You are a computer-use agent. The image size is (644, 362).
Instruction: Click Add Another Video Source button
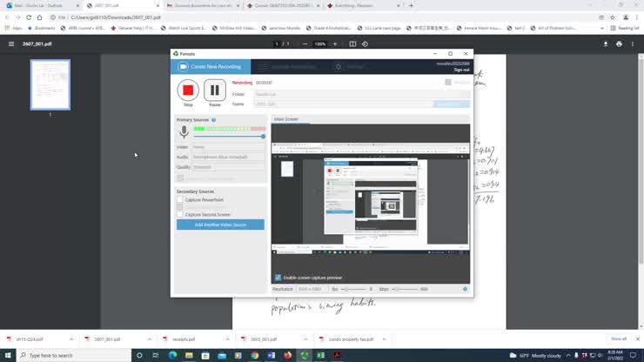[x=220, y=225]
